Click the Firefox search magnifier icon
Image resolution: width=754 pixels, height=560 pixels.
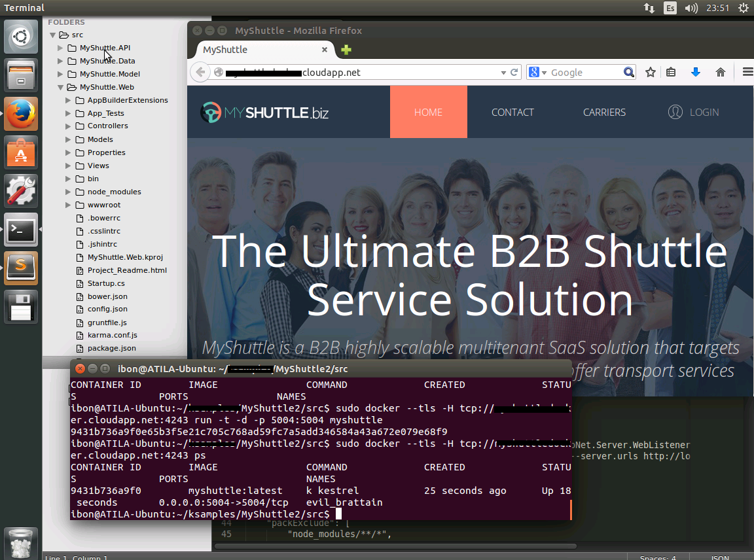pos(628,72)
